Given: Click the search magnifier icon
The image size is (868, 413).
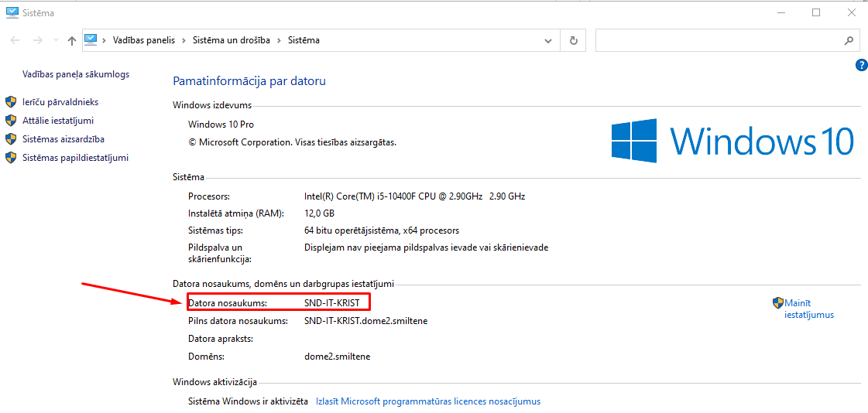Looking at the screenshot, I should pos(848,41).
